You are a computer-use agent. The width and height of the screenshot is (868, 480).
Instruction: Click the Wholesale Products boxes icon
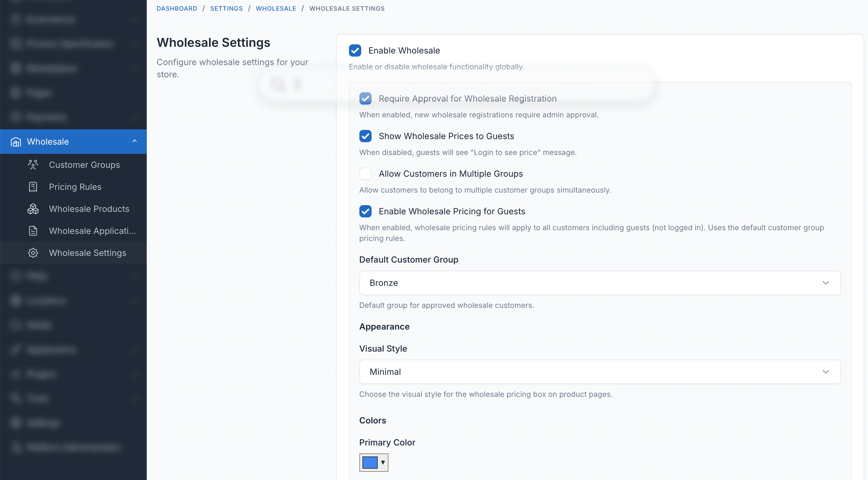(33, 209)
